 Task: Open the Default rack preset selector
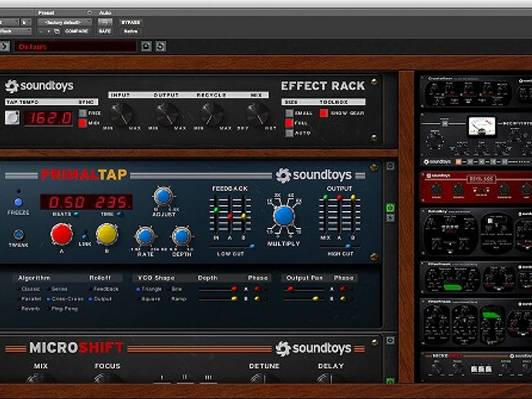pyautogui.click(x=76, y=46)
